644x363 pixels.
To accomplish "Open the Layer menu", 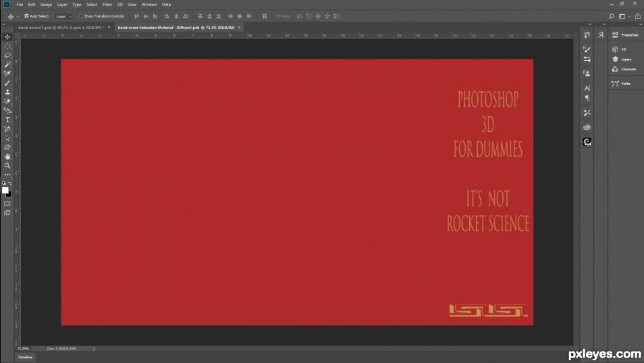I will pos(62,5).
